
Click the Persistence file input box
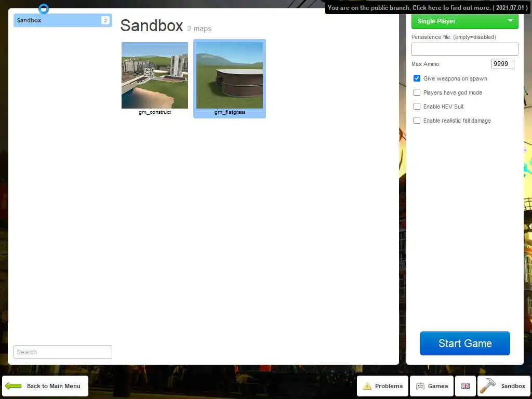coord(465,49)
